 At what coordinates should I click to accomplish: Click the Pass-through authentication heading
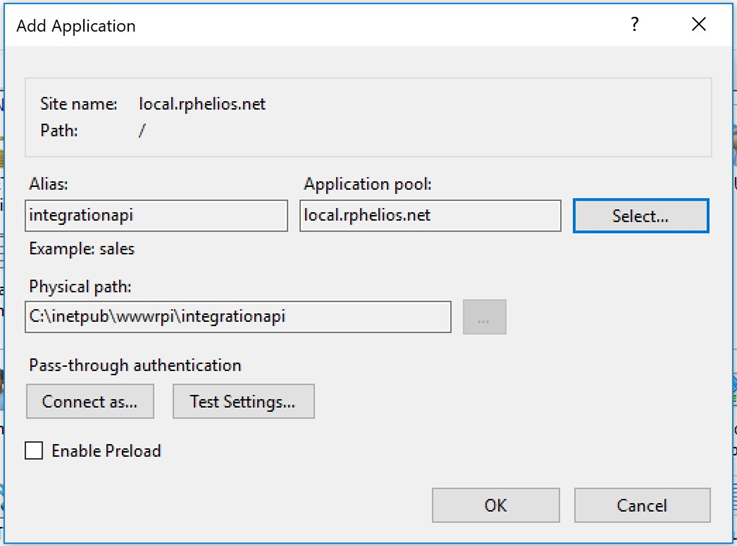135,365
